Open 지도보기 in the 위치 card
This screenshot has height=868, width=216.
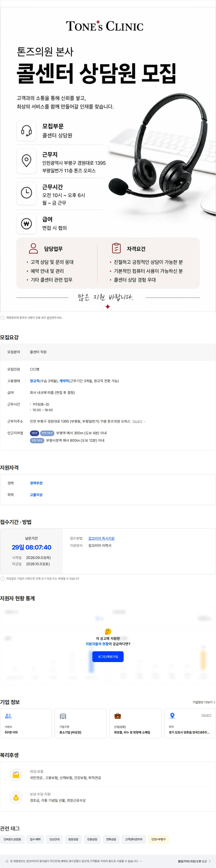tap(206, 715)
